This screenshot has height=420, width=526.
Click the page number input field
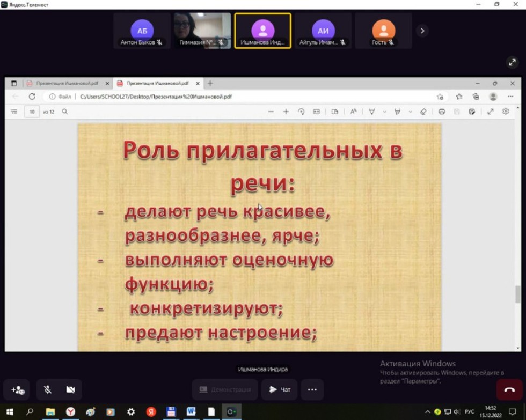pos(32,112)
